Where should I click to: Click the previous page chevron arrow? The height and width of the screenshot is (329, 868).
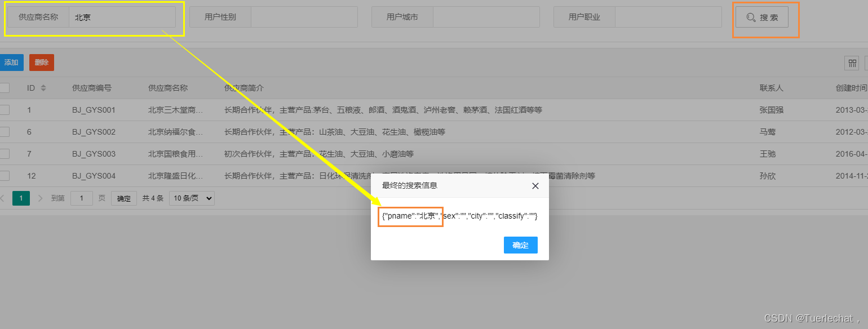coord(3,198)
